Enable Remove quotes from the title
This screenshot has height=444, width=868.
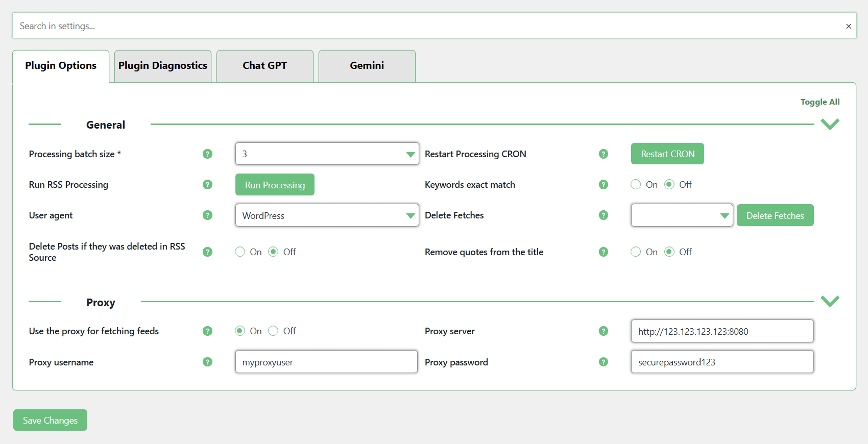(636, 252)
